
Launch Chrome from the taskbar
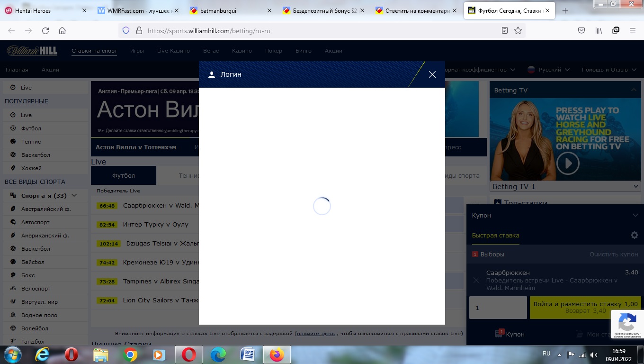[131, 355]
